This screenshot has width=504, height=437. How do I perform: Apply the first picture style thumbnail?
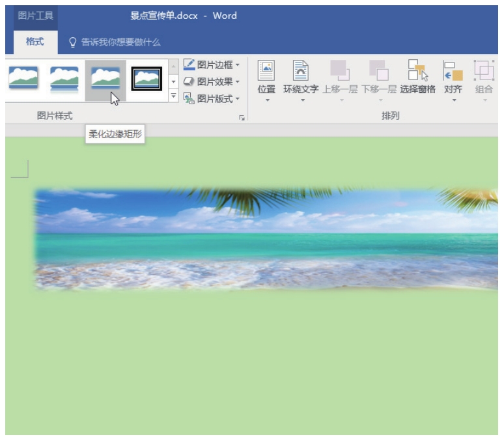pos(23,78)
